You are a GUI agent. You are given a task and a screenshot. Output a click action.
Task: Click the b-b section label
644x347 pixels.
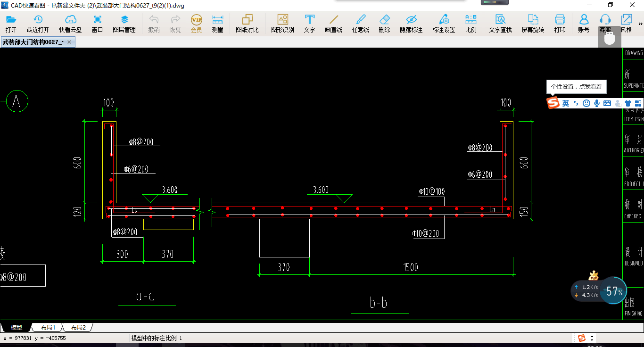point(379,303)
